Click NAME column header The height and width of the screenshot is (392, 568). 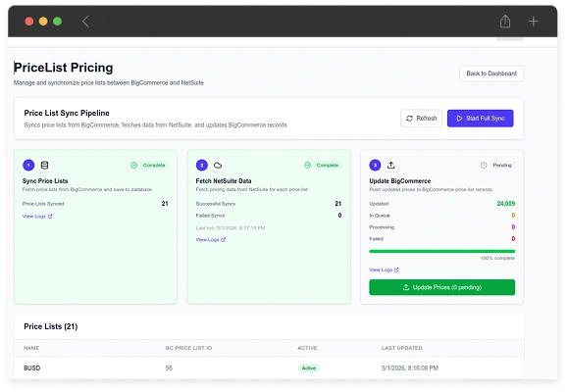point(31,348)
